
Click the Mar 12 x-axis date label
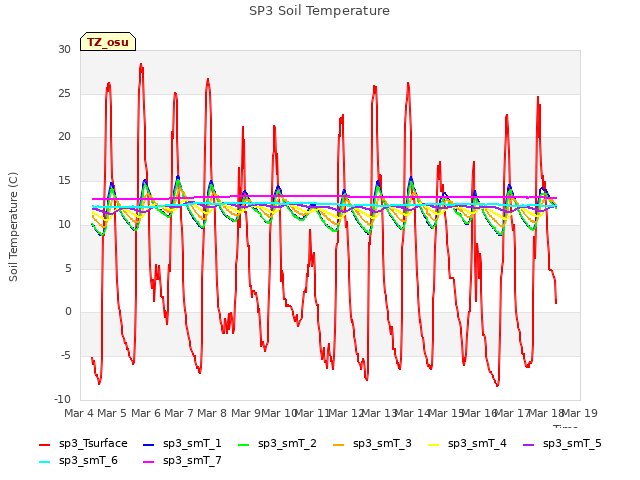(346, 413)
